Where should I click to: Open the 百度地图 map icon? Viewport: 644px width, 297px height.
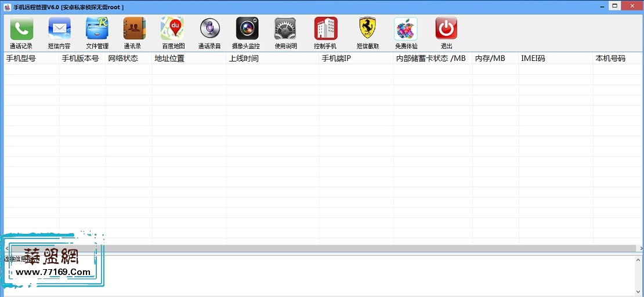172,29
